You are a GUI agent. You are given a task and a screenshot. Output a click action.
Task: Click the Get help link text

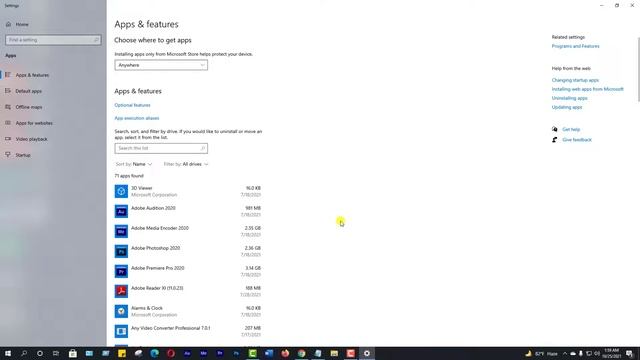571,129
